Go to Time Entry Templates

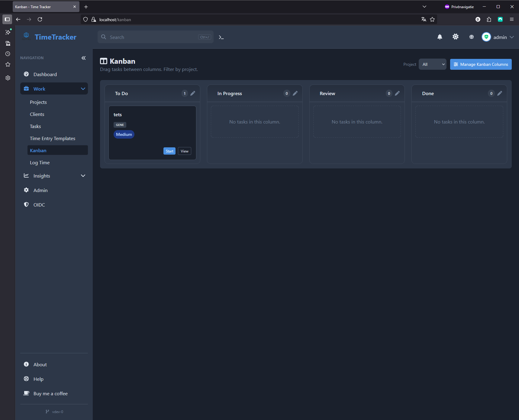coord(53,138)
